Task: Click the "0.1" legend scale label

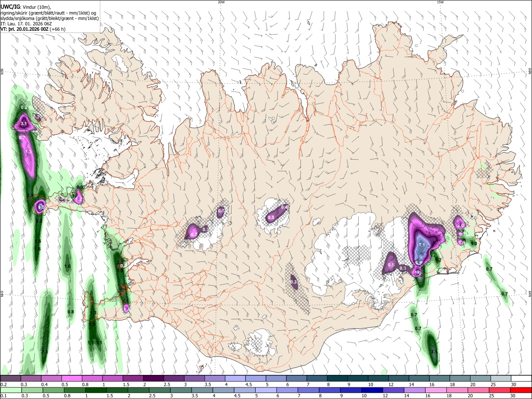Action: coord(4,396)
